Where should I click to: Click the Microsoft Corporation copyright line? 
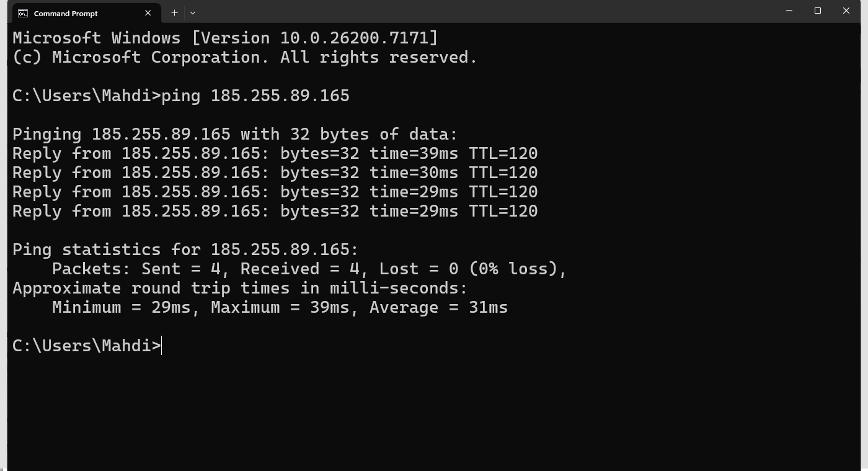[x=245, y=57]
